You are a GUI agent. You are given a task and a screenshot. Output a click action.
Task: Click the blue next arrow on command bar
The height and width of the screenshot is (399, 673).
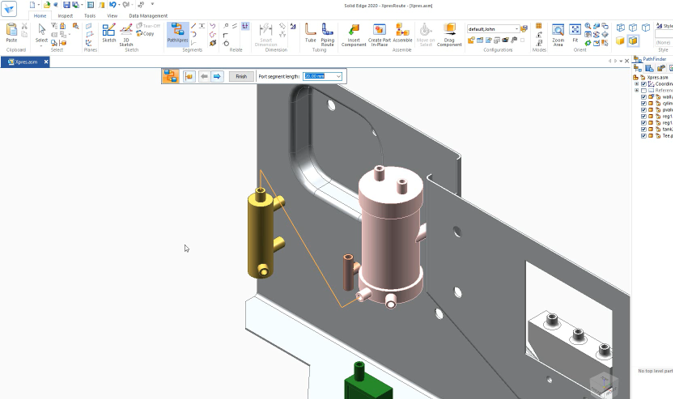[217, 76]
